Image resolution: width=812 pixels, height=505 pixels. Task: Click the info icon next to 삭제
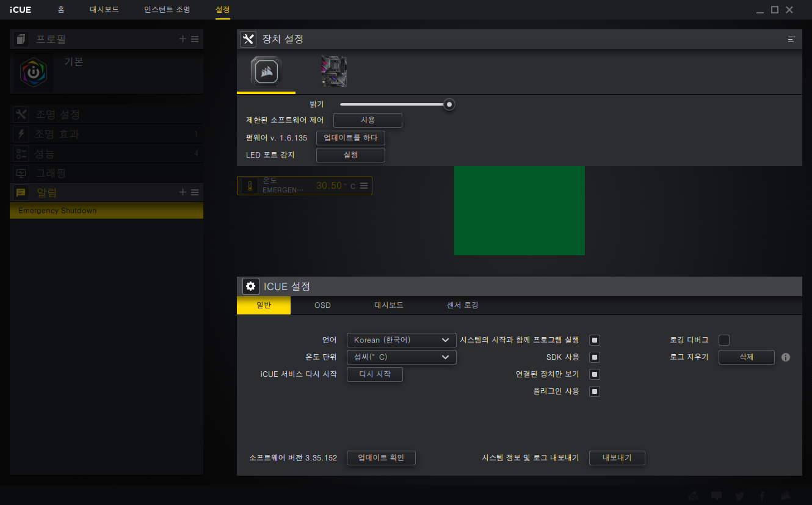click(x=786, y=357)
